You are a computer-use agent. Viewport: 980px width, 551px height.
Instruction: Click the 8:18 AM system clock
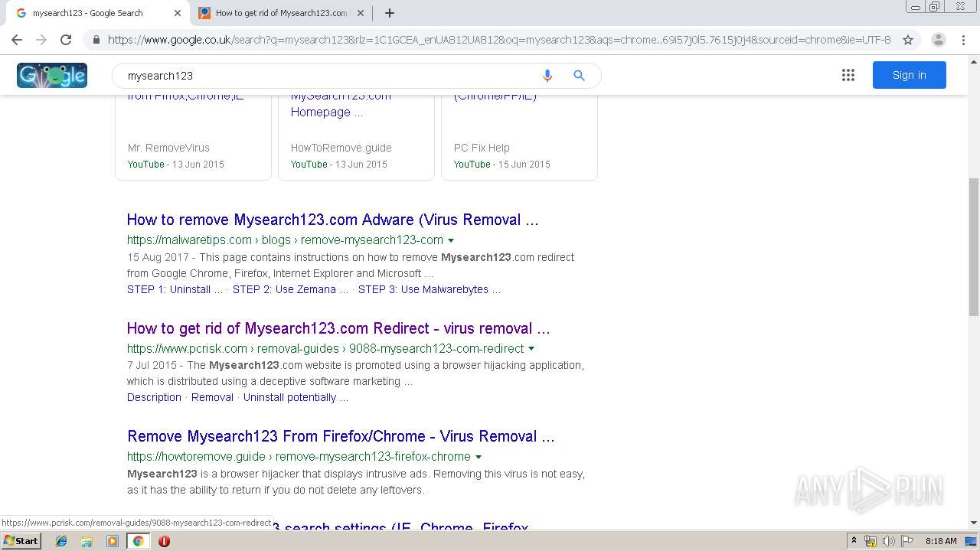[x=941, y=541]
